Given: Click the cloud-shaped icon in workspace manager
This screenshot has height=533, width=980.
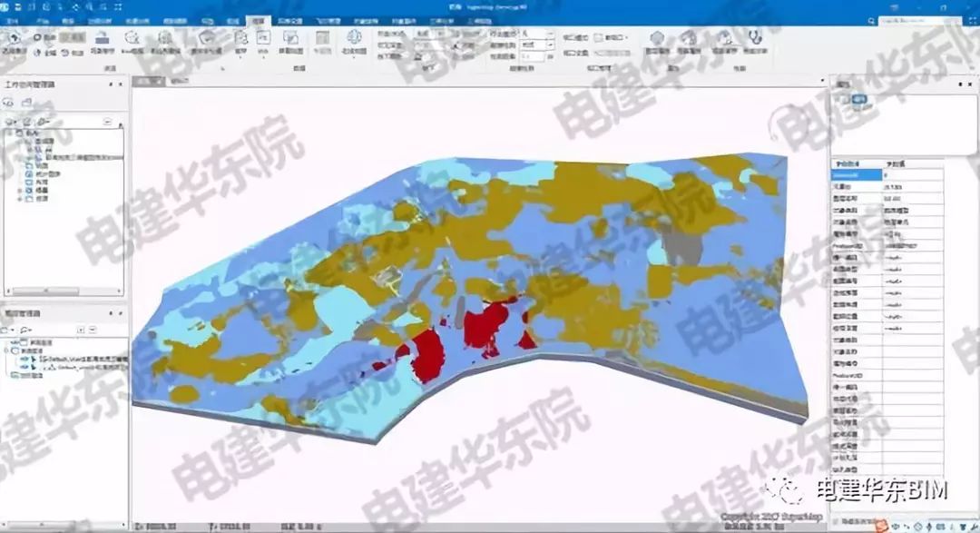Looking at the screenshot, I should pos(9,102).
